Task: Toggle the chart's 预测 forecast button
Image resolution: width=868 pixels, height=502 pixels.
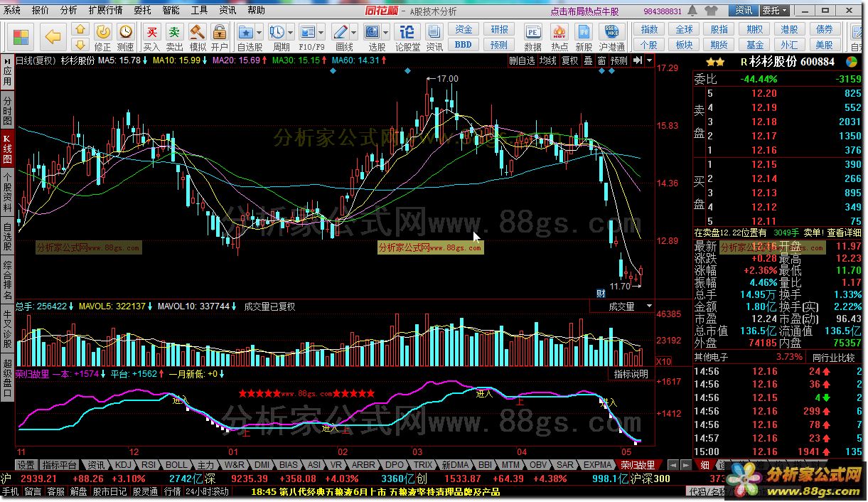Action: click(619, 61)
